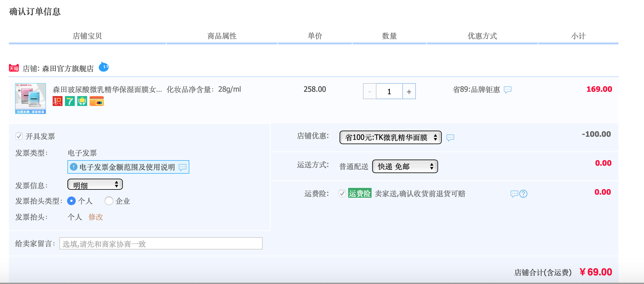
Task: Click the 小计 column header
Action: 578,36
